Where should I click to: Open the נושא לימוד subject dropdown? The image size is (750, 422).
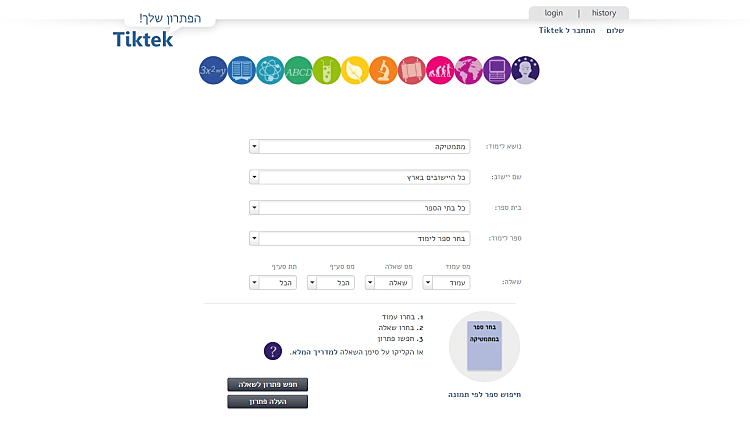[360, 146]
